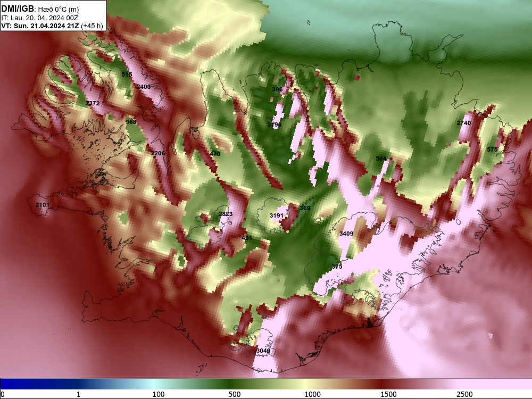Click the map value 375
The width and height of the screenshot is (532, 399).
click(337, 267)
